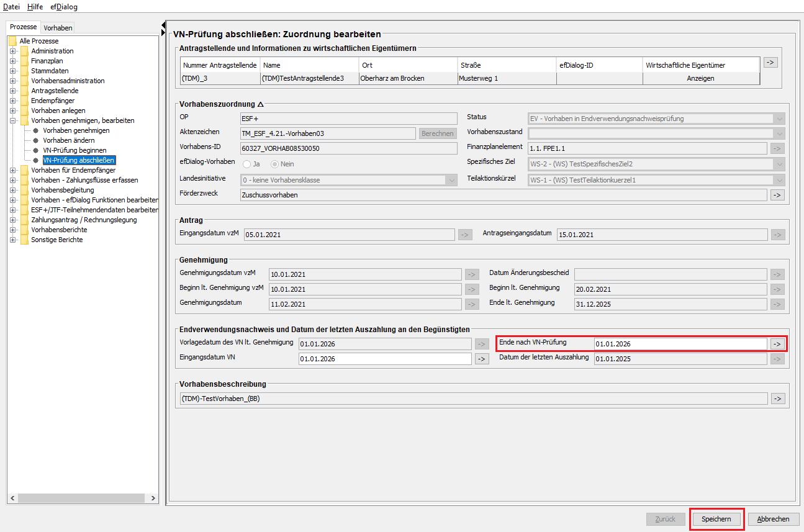This screenshot has height=532, width=804.
Task: Click the Vorhabensberichte folder icon
Action: [x=24, y=230]
